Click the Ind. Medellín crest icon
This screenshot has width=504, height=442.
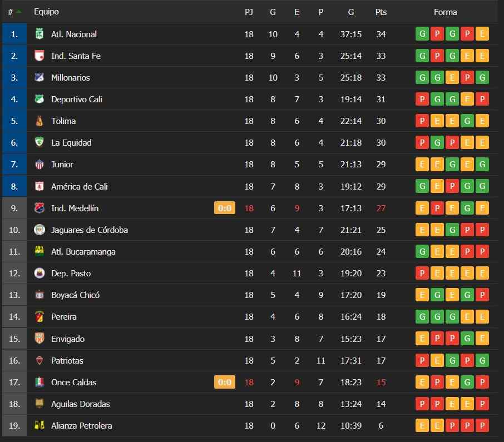(39, 208)
